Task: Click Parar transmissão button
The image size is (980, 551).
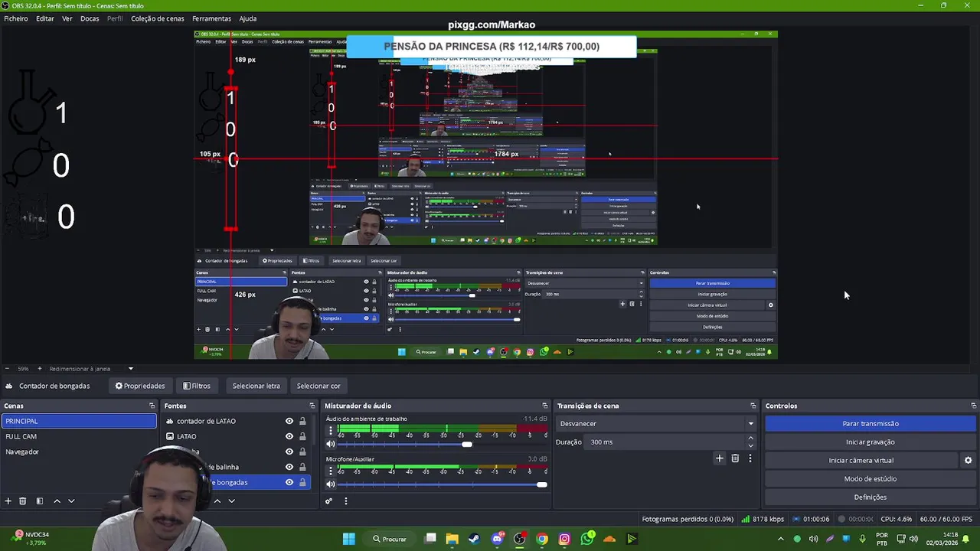Action: tap(871, 423)
